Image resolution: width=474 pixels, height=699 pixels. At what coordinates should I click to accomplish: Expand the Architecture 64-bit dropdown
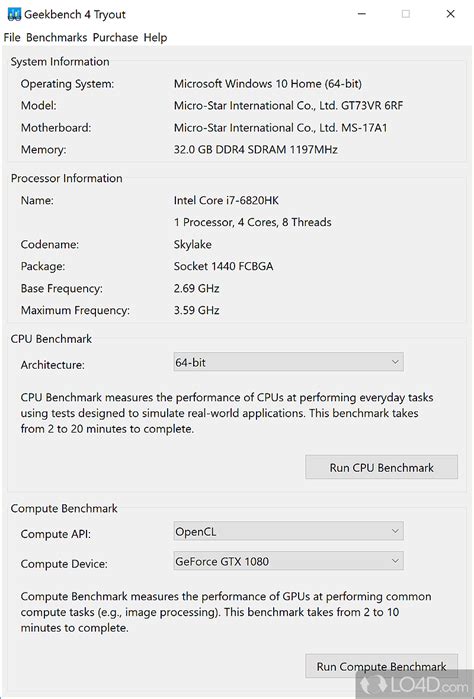(x=289, y=362)
